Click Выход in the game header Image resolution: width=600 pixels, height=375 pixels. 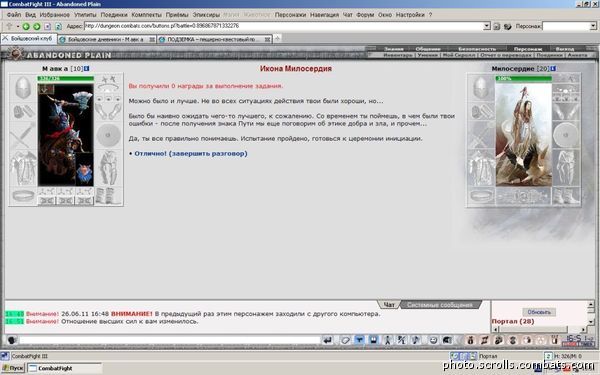pos(564,49)
